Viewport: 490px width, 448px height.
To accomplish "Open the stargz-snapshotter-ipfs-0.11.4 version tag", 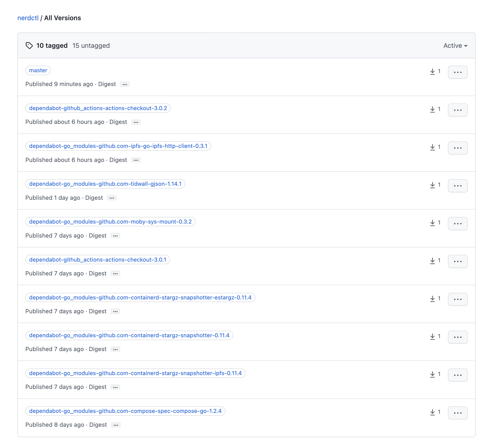I will (x=135, y=373).
